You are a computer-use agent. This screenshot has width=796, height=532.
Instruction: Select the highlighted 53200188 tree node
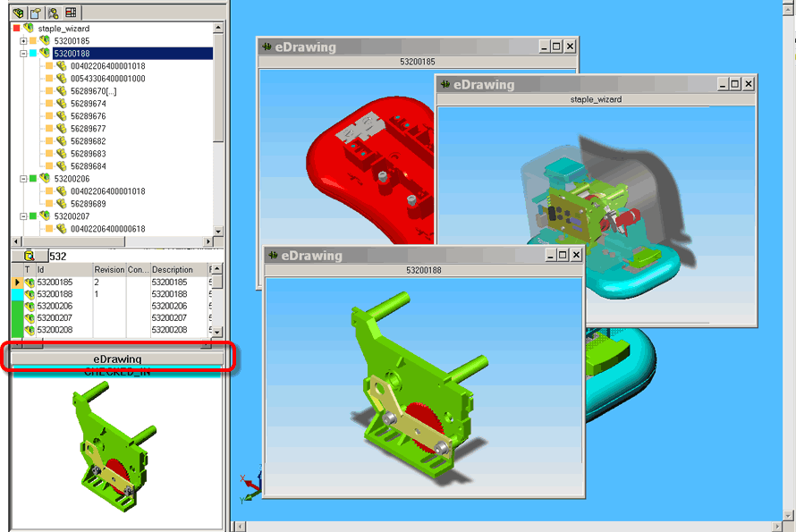point(132,54)
